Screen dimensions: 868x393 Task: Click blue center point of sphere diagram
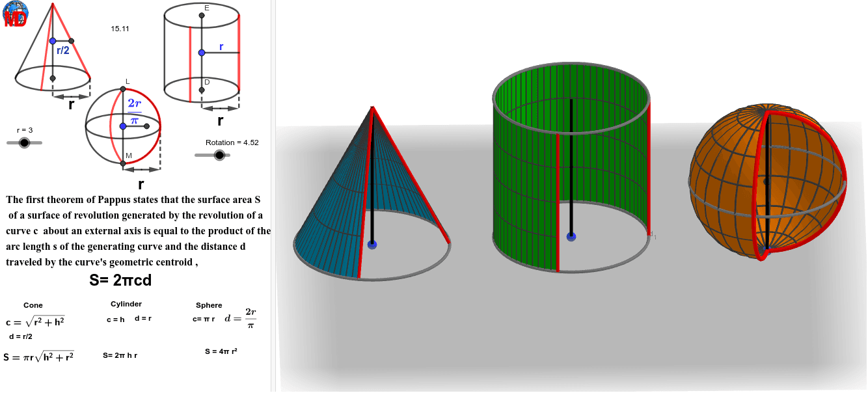tap(122, 126)
